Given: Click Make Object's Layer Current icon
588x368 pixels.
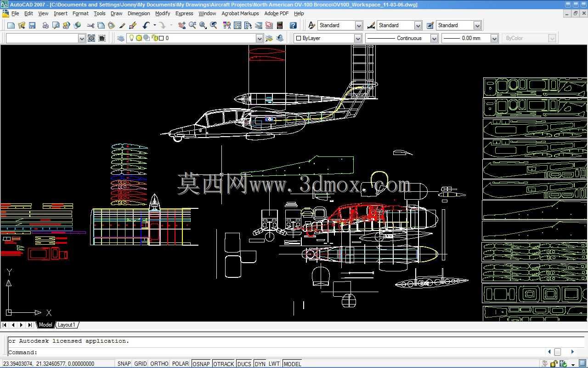Looking at the screenshot, I should click(269, 38).
